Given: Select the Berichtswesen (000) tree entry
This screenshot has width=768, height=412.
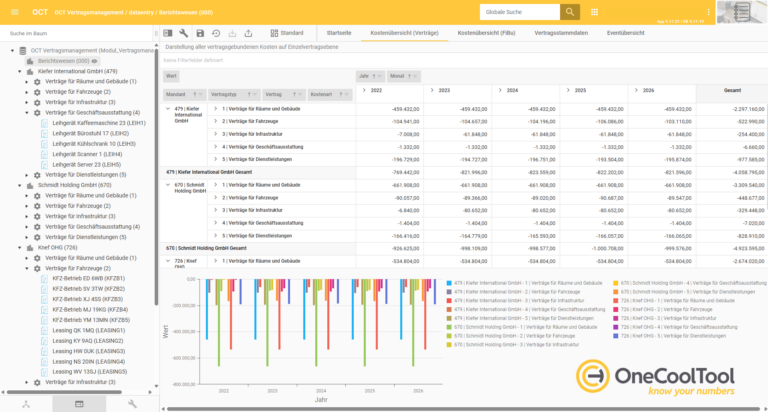Looking at the screenshot, I should point(64,61).
